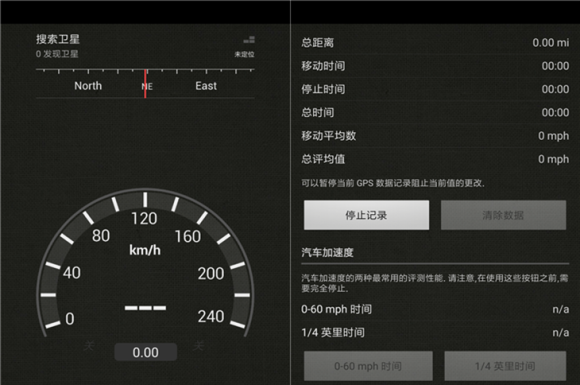Screen dimensions: 580x385
Task: Click the 240 mark on speedometer dial
Action: tap(211, 317)
